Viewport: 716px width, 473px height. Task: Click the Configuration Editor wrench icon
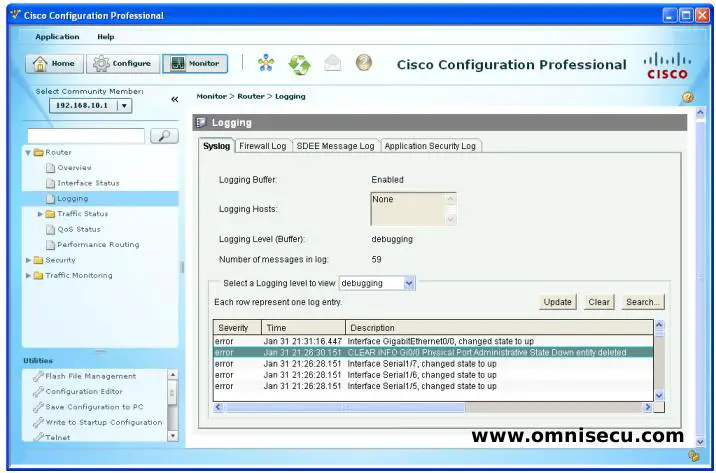pyautogui.click(x=38, y=392)
